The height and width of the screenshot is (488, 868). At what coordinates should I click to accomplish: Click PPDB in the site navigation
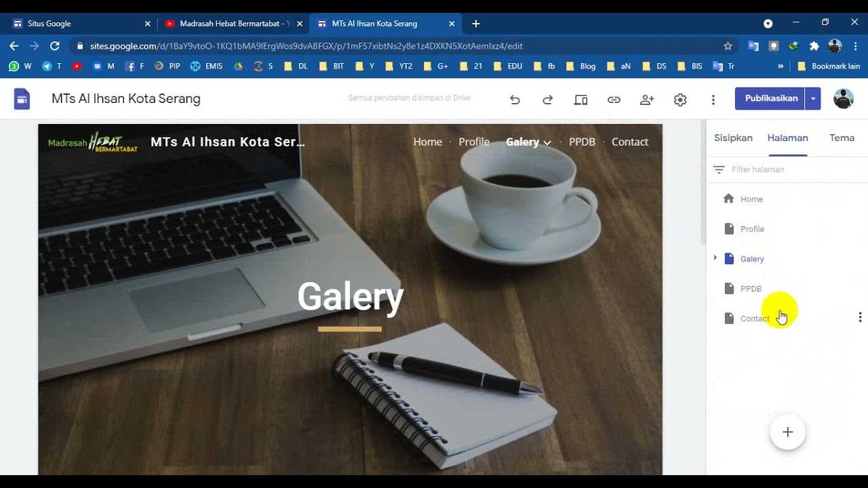tap(582, 142)
